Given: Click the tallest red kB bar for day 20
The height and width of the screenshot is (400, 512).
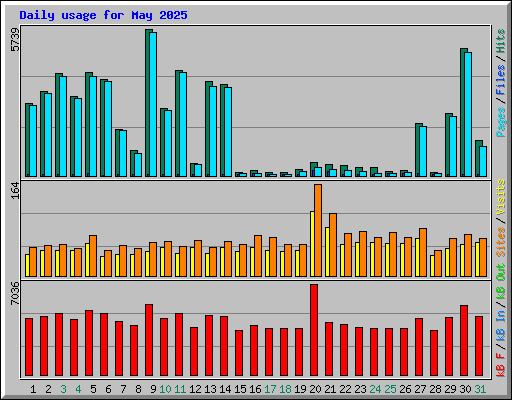Looking at the screenshot, I should click(314, 330).
